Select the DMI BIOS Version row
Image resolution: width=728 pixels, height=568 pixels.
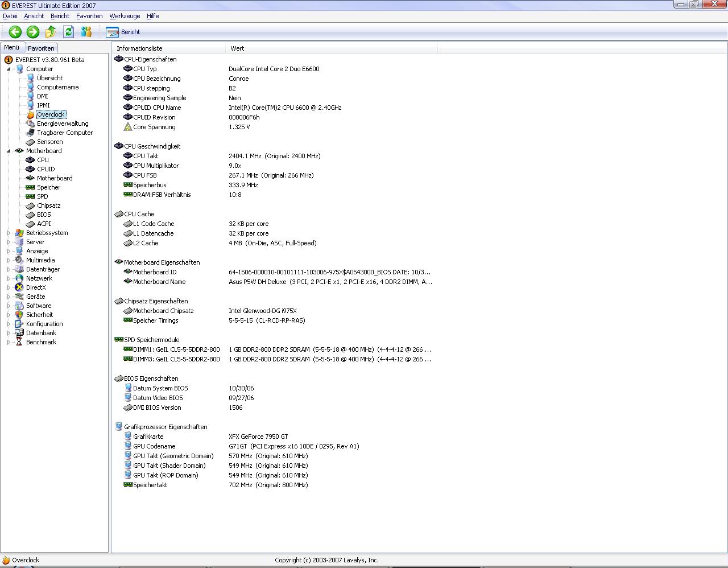[274, 408]
